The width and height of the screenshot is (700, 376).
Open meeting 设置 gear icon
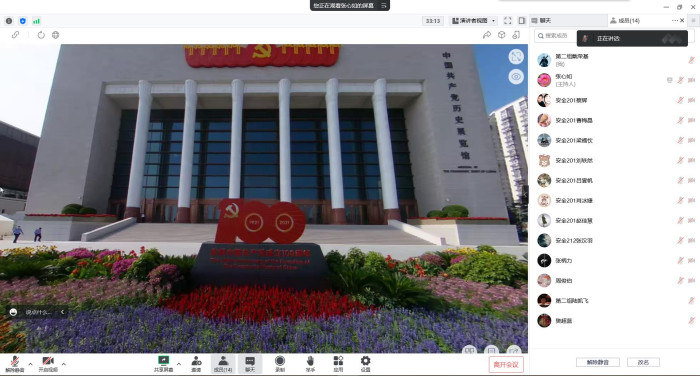tap(365, 364)
